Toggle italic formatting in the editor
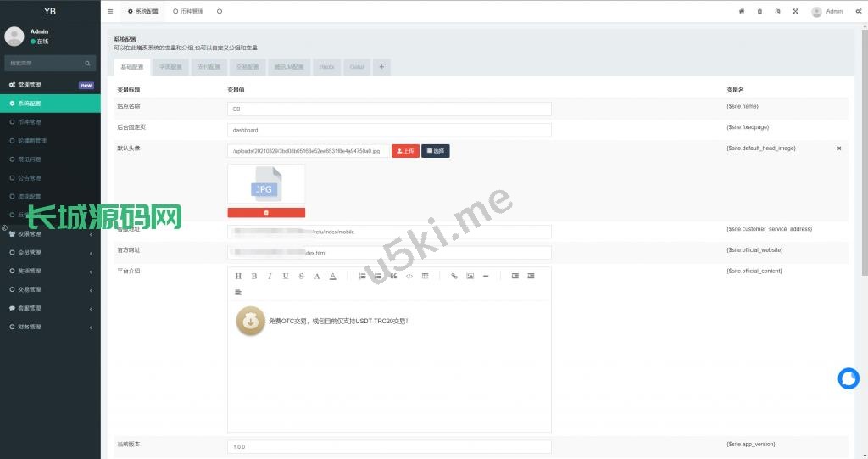 coord(270,276)
